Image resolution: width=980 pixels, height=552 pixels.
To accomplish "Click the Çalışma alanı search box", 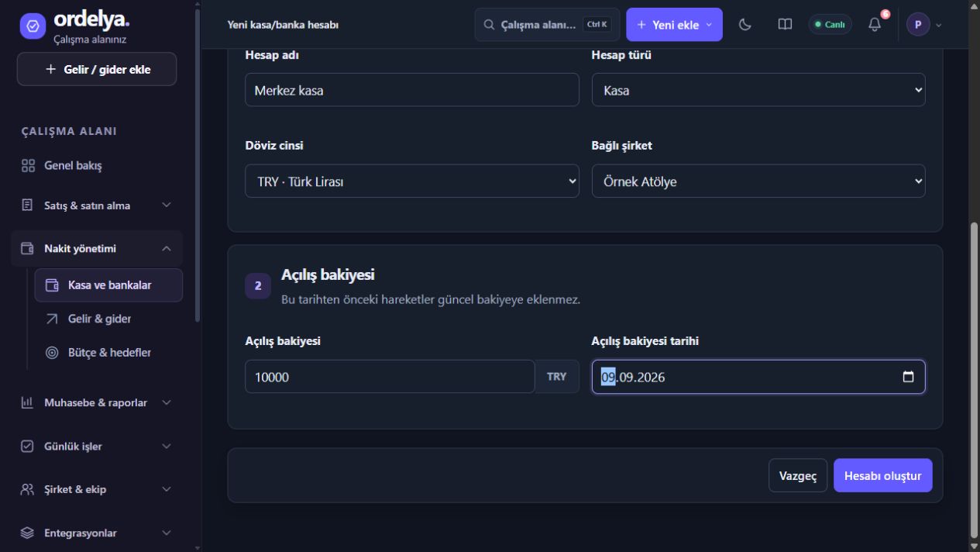I will pos(547,25).
